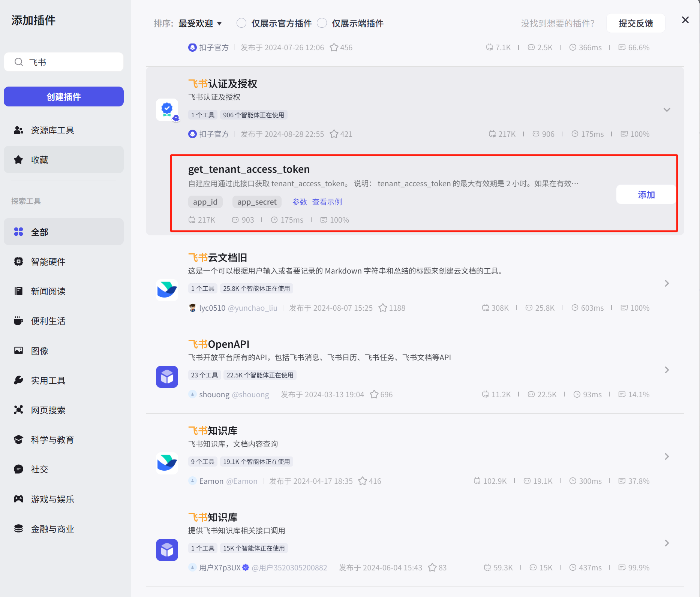700x597 pixels.
Task: Click the 社交 chat bubble icon
Action: coord(18,469)
